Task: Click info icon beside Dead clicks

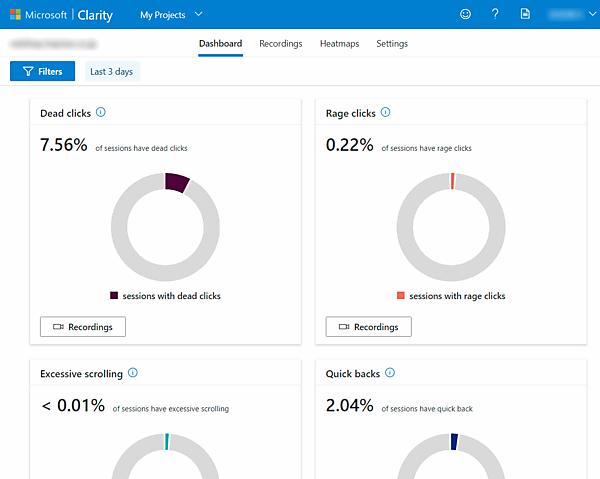Action: (x=101, y=113)
